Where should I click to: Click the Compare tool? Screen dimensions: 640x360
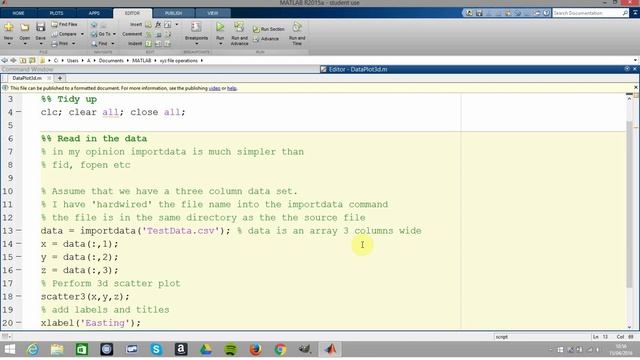point(64,34)
